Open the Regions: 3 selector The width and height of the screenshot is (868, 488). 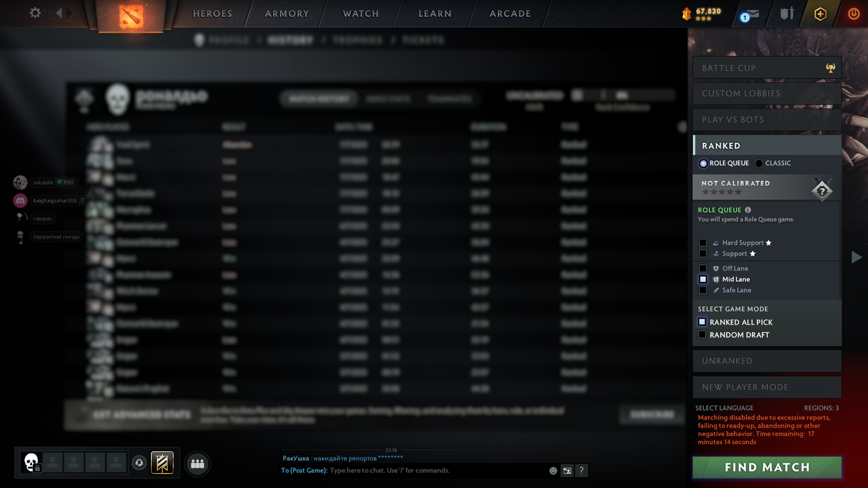point(821,408)
